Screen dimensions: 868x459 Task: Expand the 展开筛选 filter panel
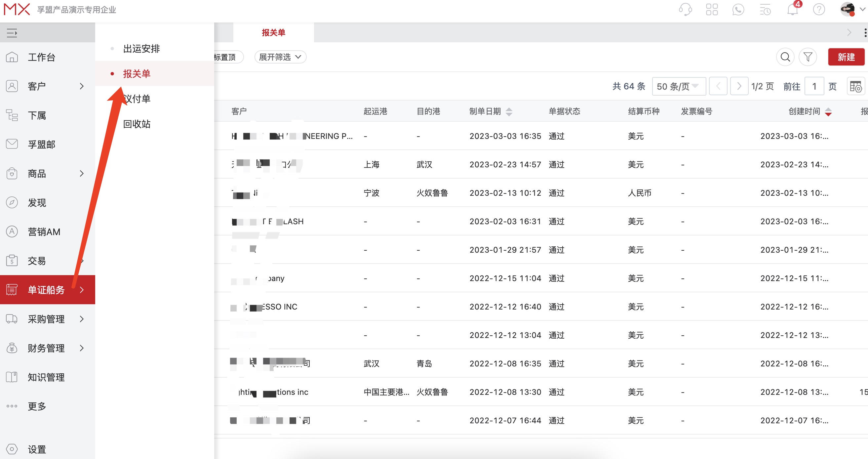(280, 57)
